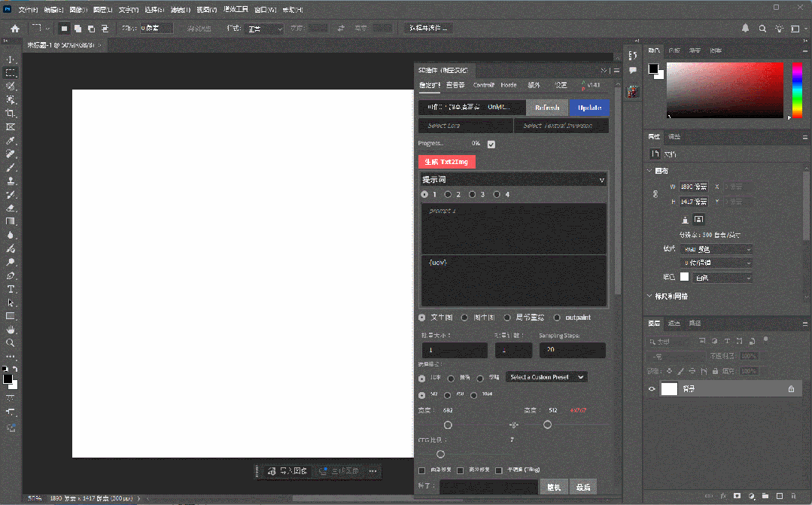Choose the 局部重绘 inpaint mode radio button

click(507, 318)
